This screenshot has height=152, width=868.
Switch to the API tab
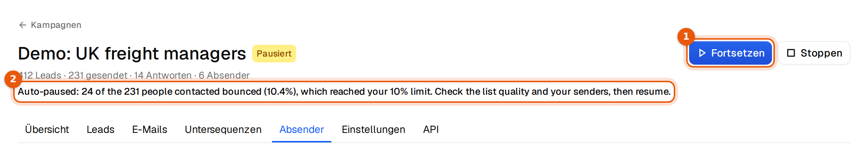(431, 130)
